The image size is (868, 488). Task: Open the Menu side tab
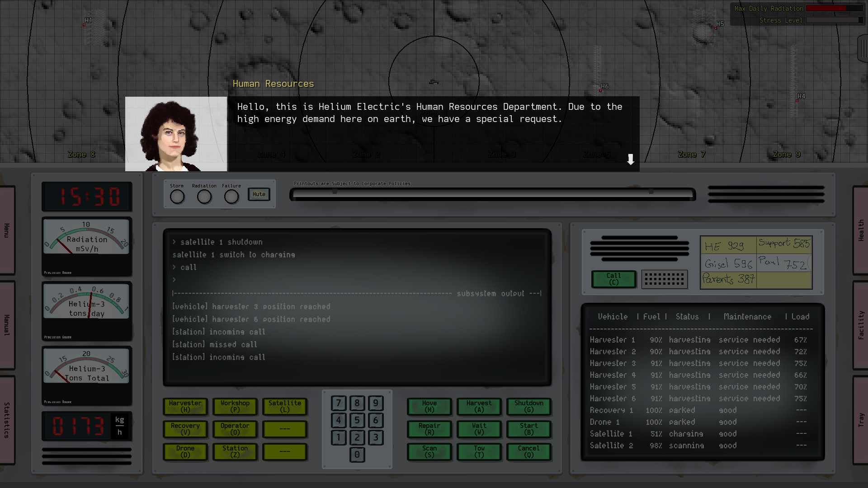(x=6, y=228)
